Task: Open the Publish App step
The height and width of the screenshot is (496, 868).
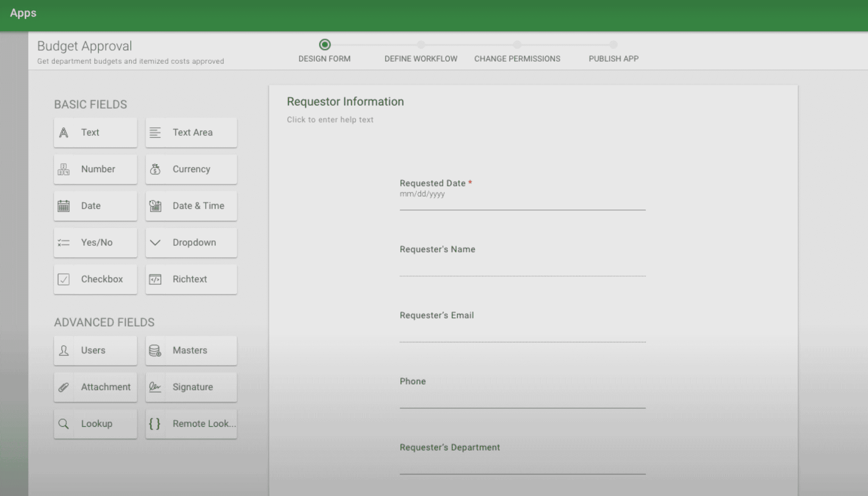Action: (x=614, y=59)
